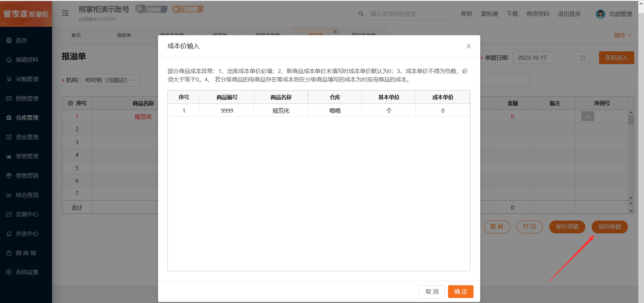This screenshot has width=644, height=303.
Task: Click the 打印 button
Action: click(530, 227)
